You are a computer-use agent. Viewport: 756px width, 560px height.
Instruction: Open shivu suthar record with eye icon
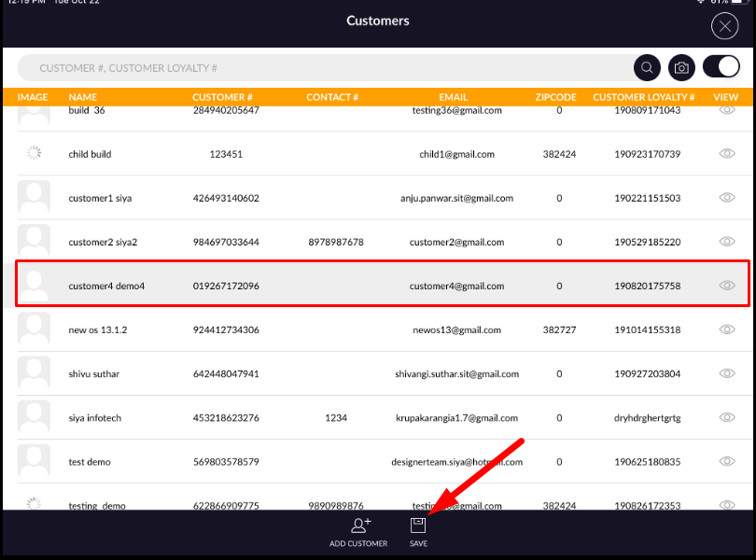[x=727, y=373]
